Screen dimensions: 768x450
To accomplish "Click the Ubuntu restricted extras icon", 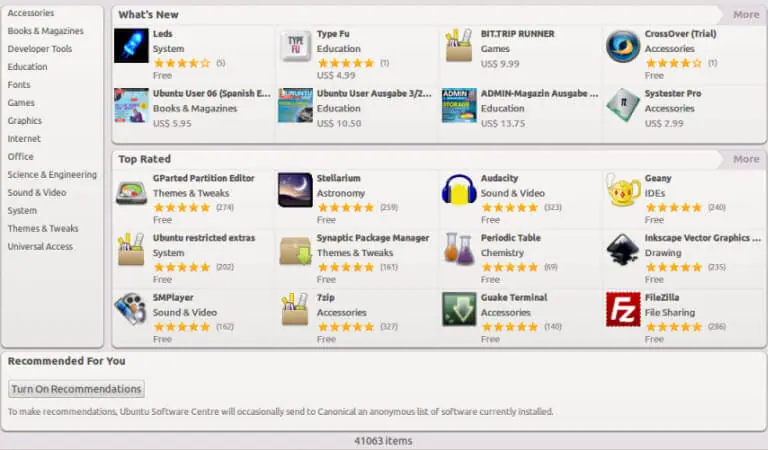I will click(x=131, y=249).
